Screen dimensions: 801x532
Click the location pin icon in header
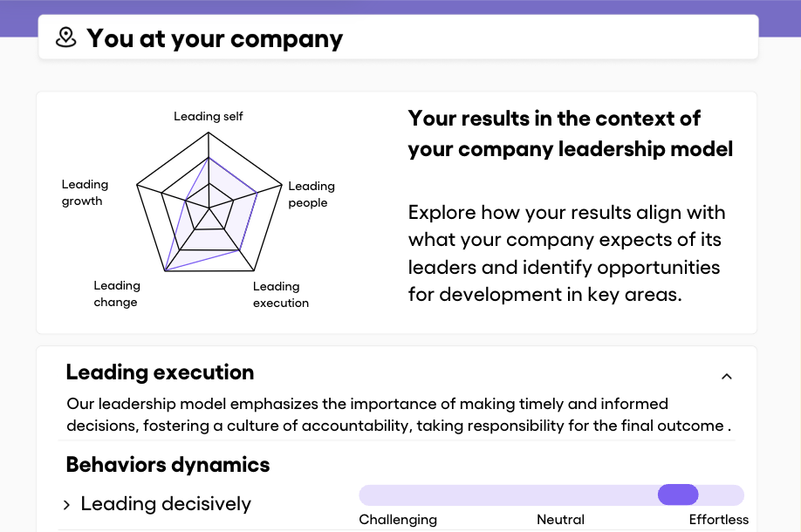pyautogui.click(x=66, y=38)
